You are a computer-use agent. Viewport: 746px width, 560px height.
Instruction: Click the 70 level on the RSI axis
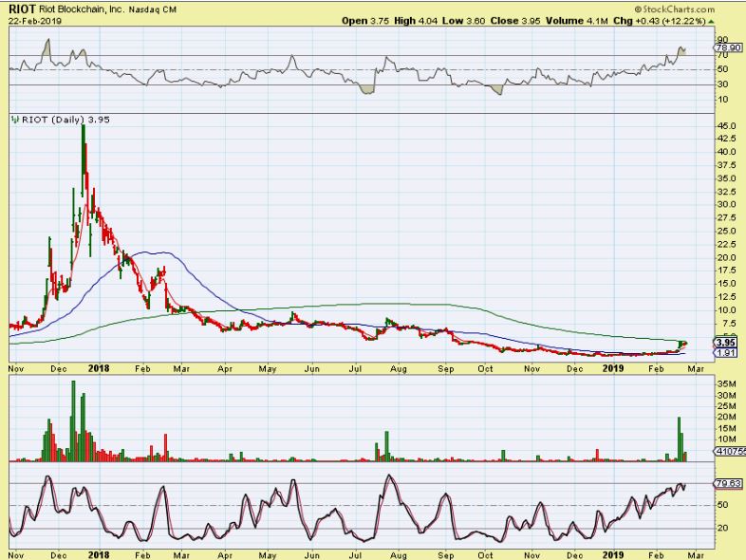722,55
